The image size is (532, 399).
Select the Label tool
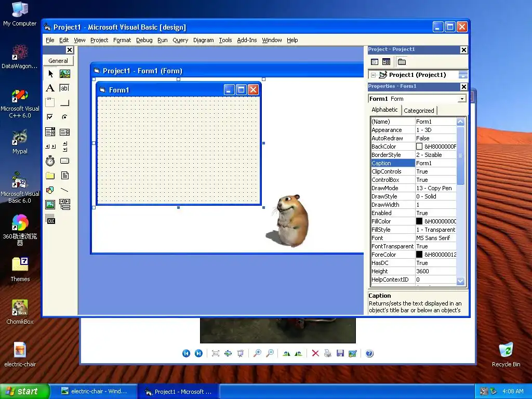tap(50, 88)
